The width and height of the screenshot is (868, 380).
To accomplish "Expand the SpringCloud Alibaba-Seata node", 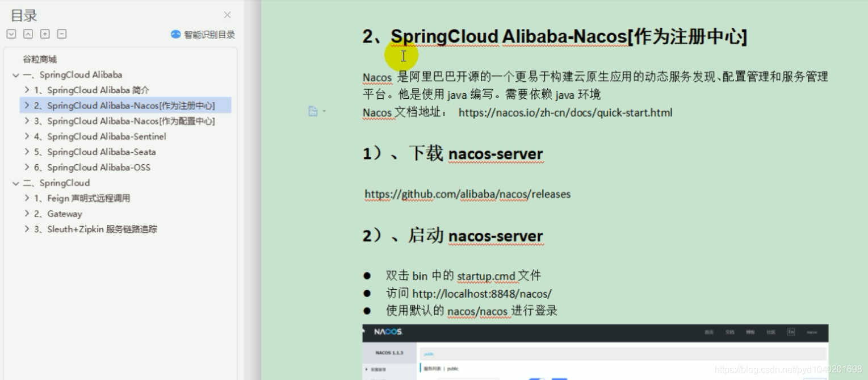I will pos(27,152).
